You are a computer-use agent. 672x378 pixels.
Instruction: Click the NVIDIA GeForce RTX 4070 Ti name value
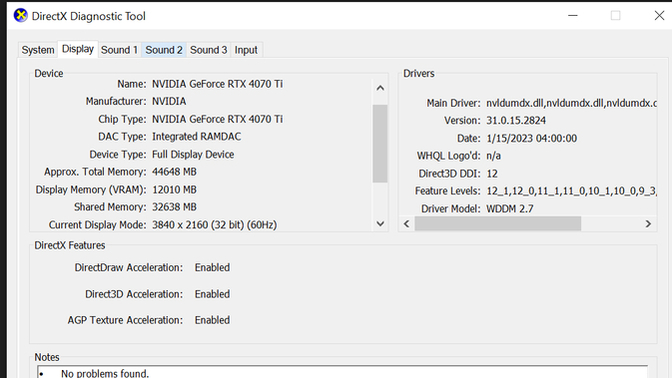coord(217,84)
